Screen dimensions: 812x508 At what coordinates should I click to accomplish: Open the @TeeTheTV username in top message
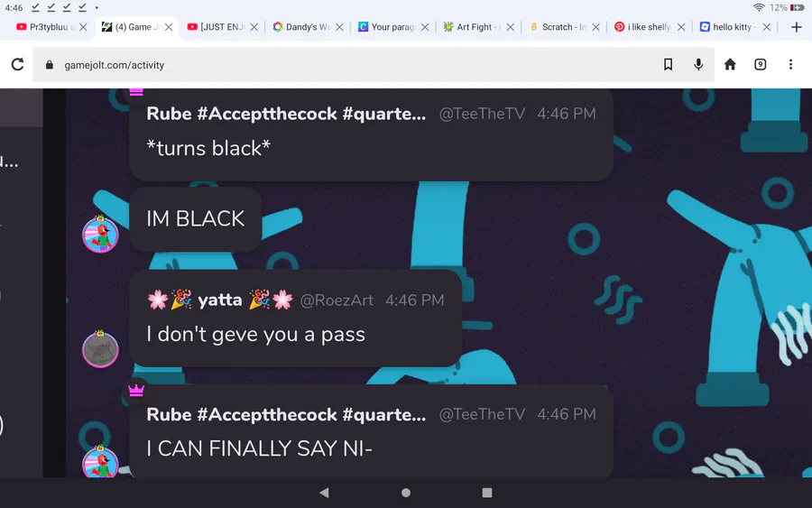[x=482, y=114]
